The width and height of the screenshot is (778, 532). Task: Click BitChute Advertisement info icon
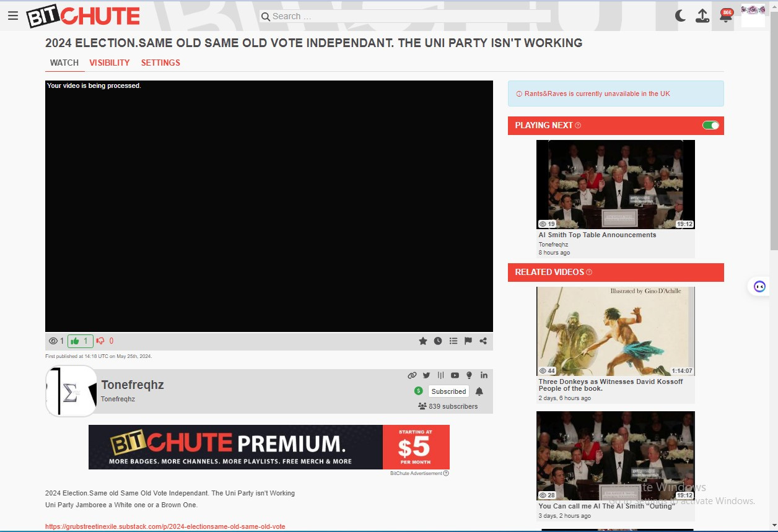(x=446, y=473)
